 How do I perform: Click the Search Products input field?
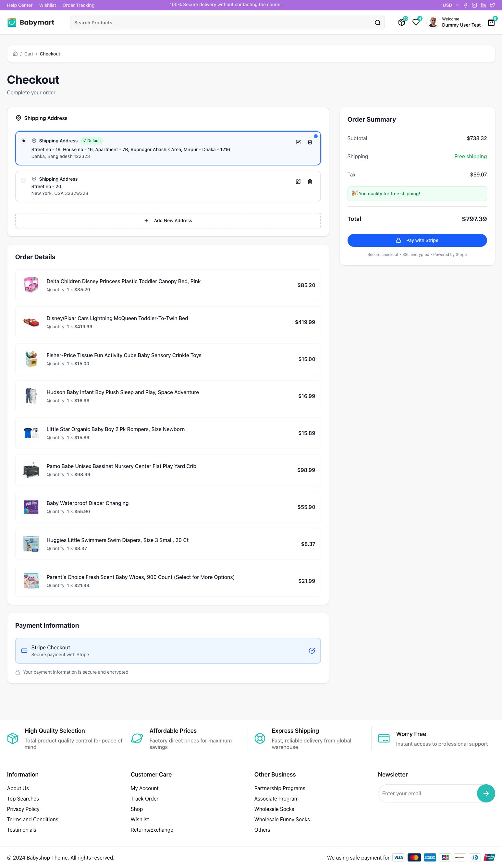click(x=222, y=22)
